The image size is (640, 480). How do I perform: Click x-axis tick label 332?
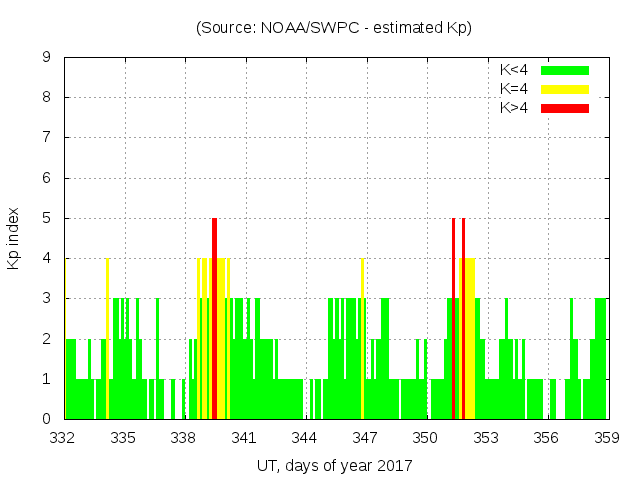click(63, 437)
